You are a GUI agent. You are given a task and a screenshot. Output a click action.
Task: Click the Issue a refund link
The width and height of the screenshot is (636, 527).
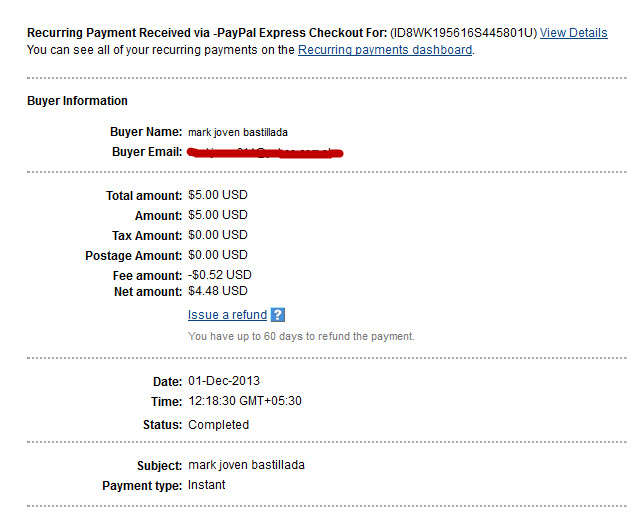(227, 315)
